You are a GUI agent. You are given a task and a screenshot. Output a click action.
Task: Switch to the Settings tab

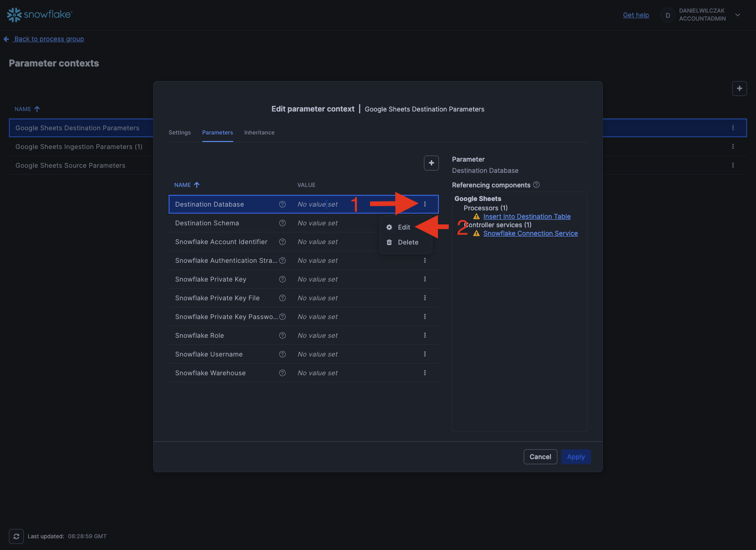click(179, 133)
